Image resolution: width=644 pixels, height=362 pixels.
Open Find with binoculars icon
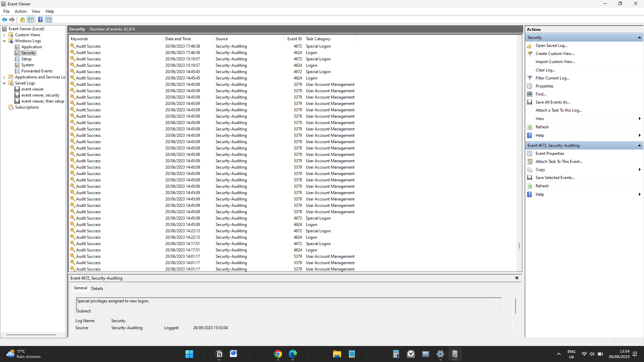[530, 94]
